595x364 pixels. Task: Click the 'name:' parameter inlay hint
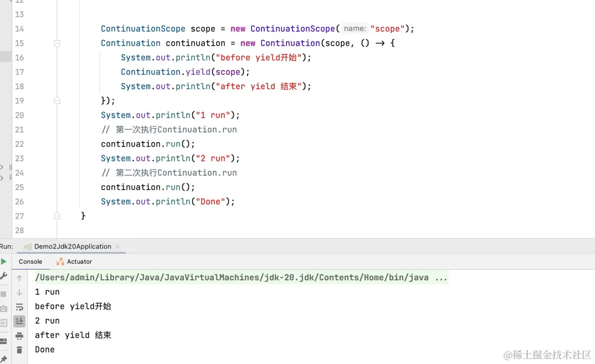pos(355,29)
